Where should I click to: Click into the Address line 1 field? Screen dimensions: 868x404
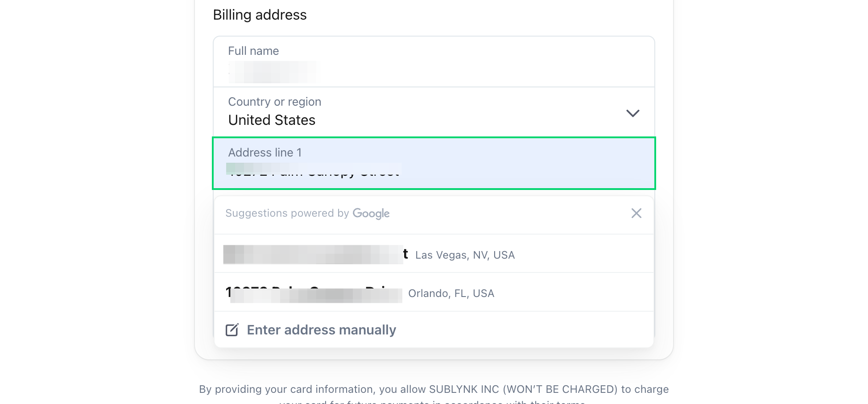point(434,163)
